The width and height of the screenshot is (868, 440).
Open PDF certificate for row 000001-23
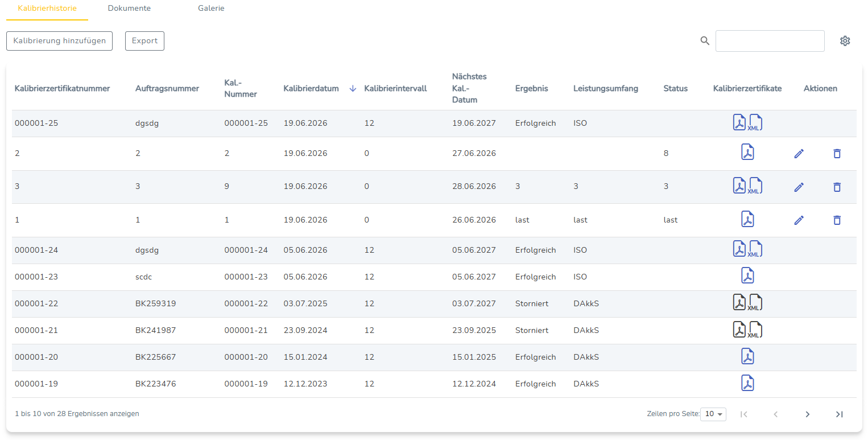[x=747, y=276]
